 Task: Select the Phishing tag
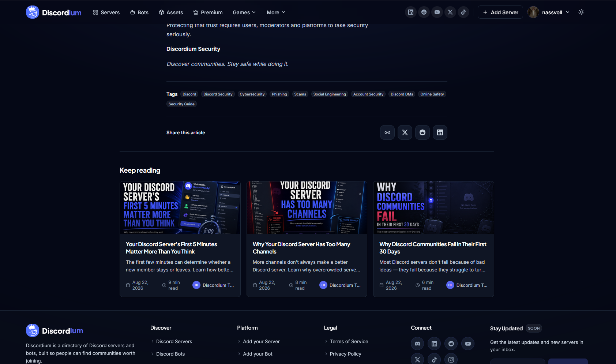point(279,94)
